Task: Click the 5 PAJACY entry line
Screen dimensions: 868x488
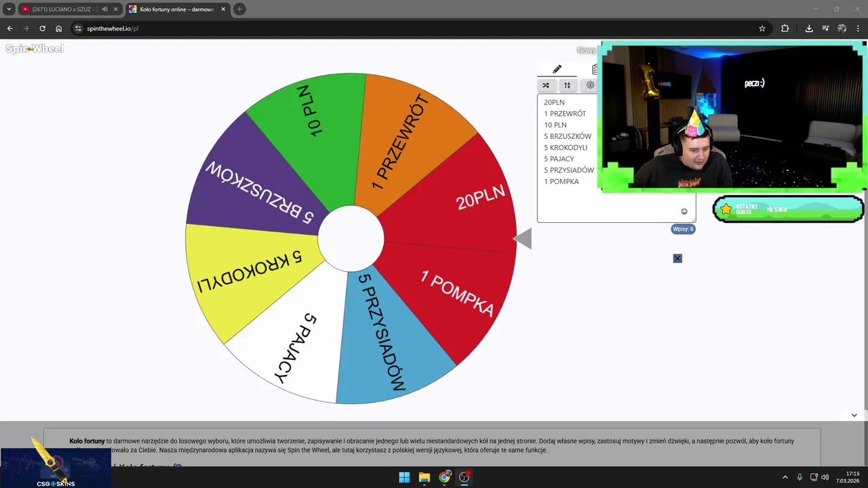Action: (559, 159)
